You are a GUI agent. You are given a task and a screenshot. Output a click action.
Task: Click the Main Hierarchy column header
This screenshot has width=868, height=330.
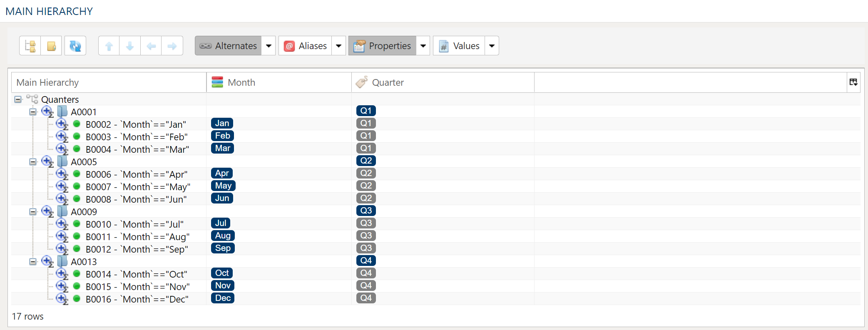pyautogui.click(x=109, y=82)
